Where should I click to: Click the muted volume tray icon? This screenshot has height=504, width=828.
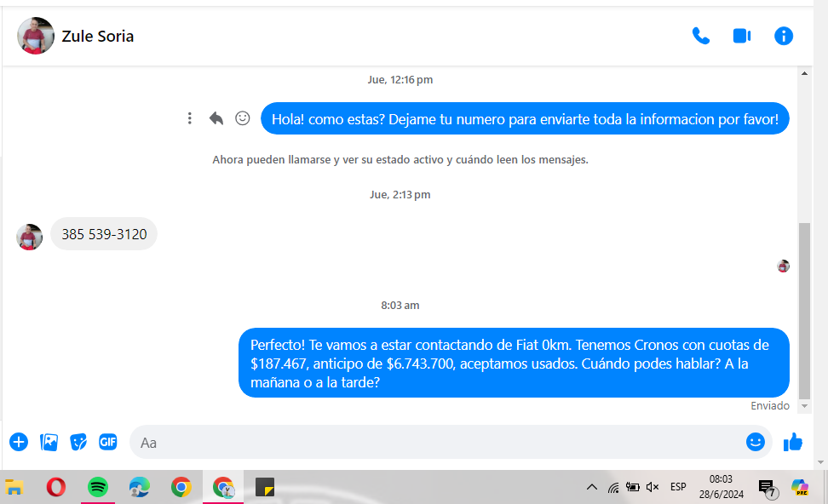point(653,487)
